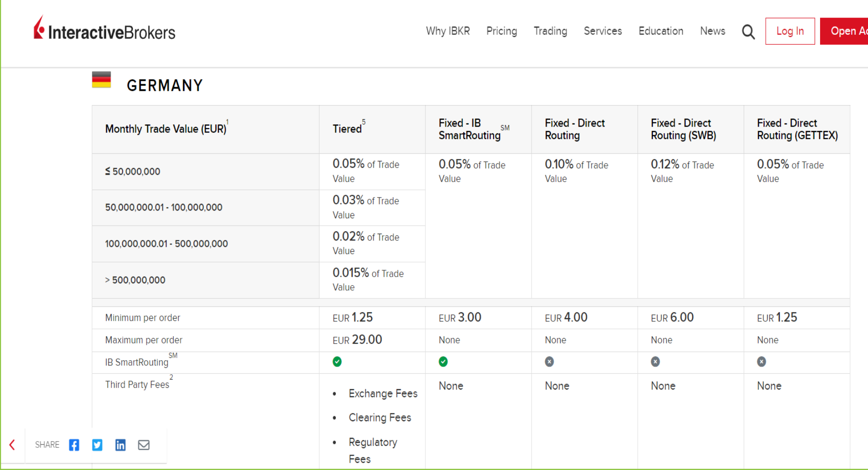The height and width of the screenshot is (470, 868).
Task: Click gray X in GETTEX column
Action: pyautogui.click(x=761, y=362)
